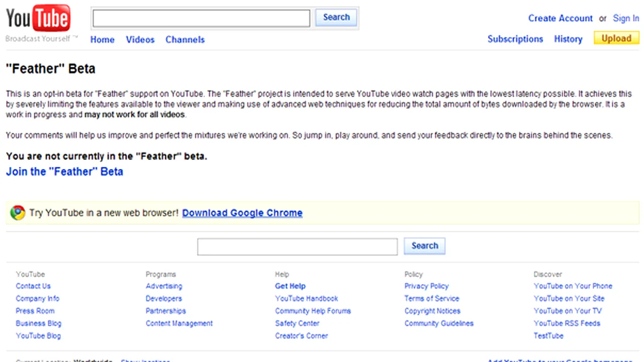The height and width of the screenshot is (362, 644).
Task: Click Download Google Chrome link
Action: 243,213
